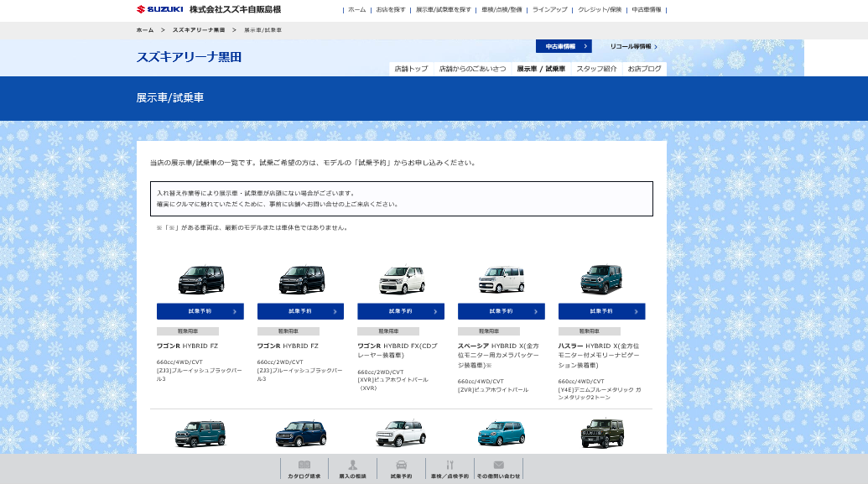868x484 pixels.
Task: Click turquoise car image in second row
Action: [502, 434]
